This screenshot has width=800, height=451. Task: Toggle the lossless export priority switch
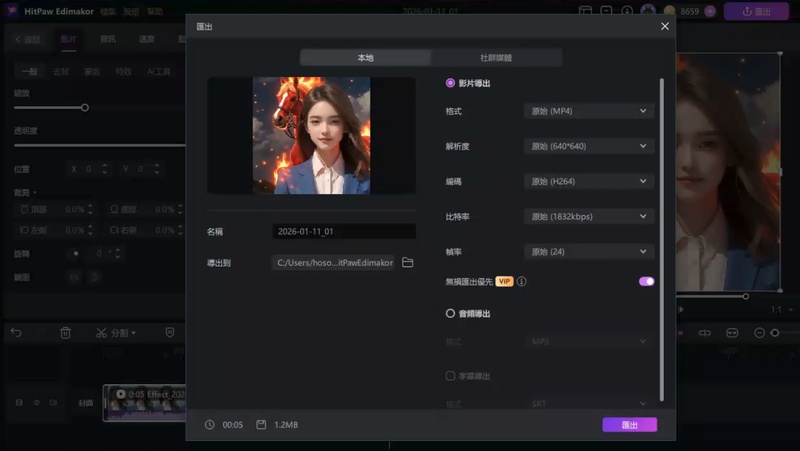pos(646,282)
